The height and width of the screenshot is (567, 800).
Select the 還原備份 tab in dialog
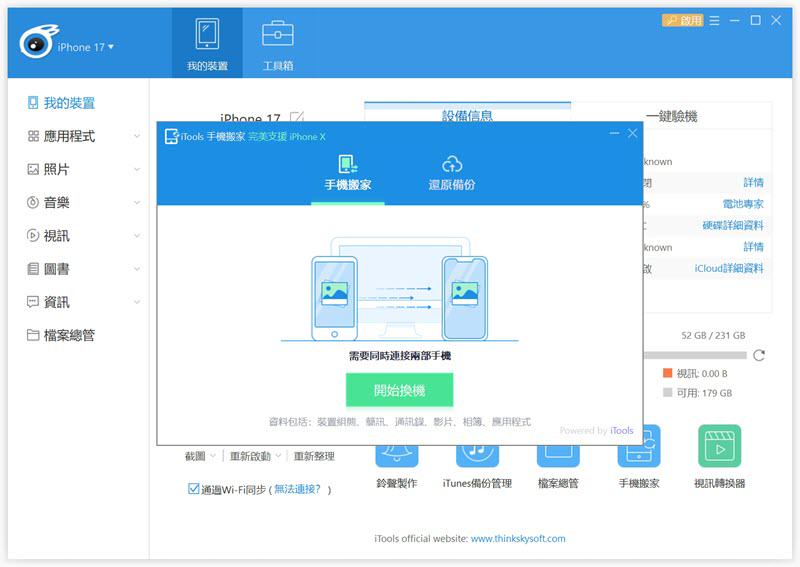(452, 174)
